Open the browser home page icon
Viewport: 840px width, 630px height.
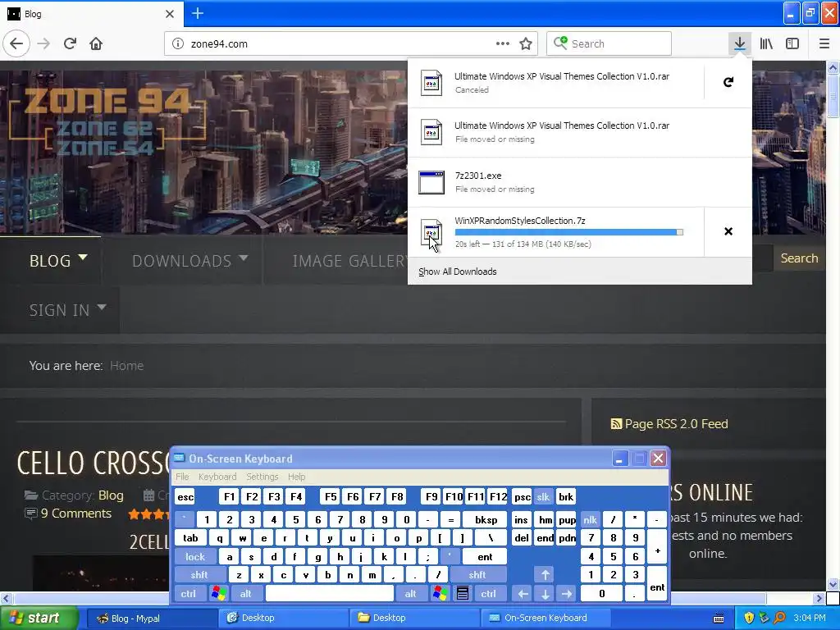[96, 44]
